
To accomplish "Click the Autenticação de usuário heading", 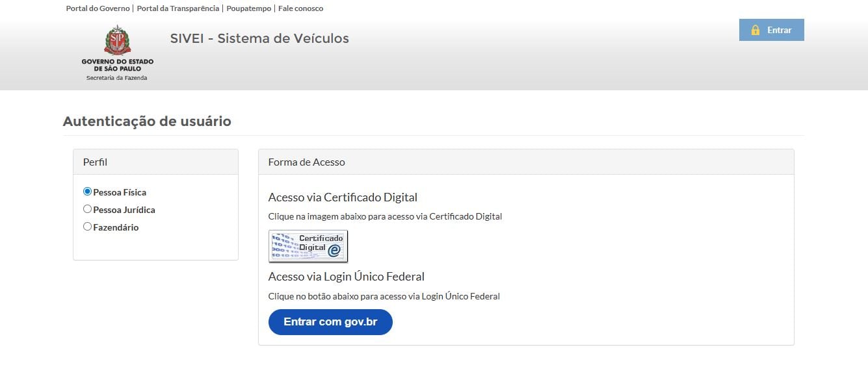I will click(x=147, y=121).
